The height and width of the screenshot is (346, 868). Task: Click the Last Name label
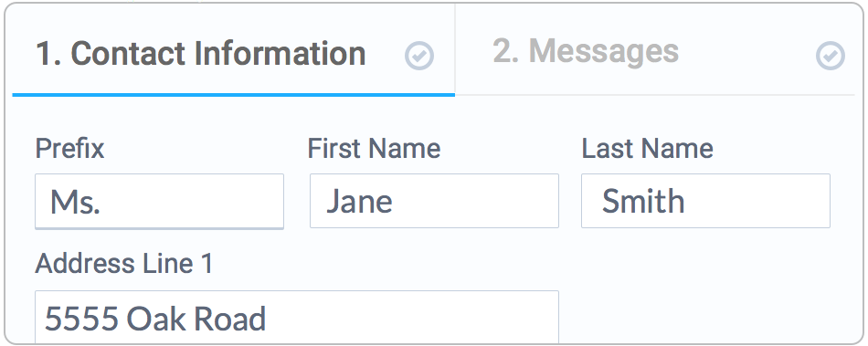pos(647,149)
